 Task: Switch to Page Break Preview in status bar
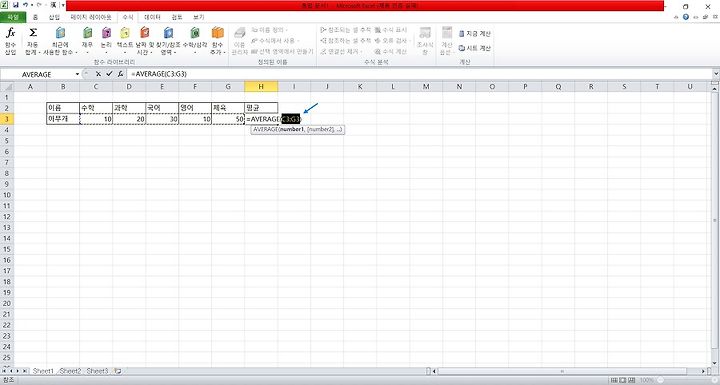pyautogui.click(x=631, y=380)
